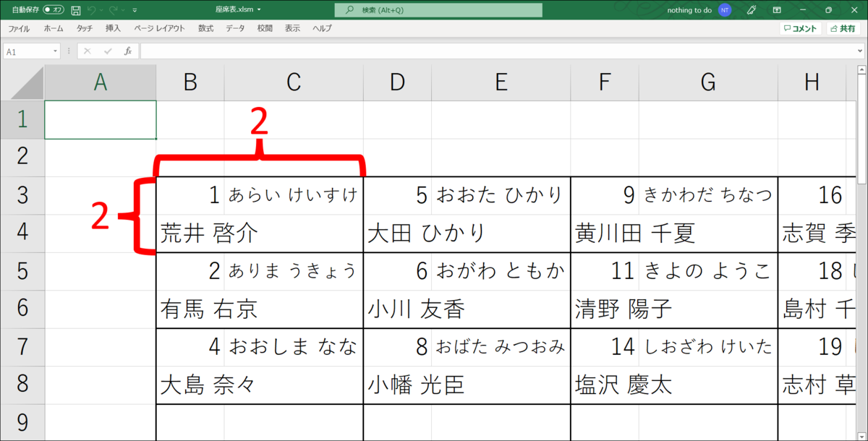Open the Ribbon Display Options icon
Screen dimensions: 868x441
coord(777,10)
